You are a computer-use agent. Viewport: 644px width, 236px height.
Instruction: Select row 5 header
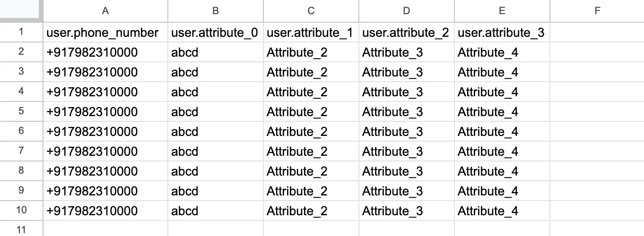(21, 111)
